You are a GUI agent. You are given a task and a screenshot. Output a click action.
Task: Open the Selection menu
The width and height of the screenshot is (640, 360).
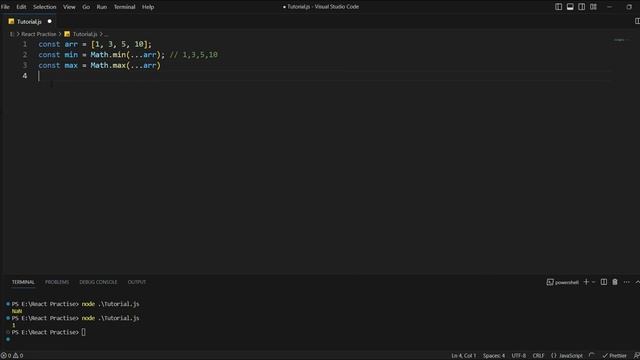(x=44, y=7)
